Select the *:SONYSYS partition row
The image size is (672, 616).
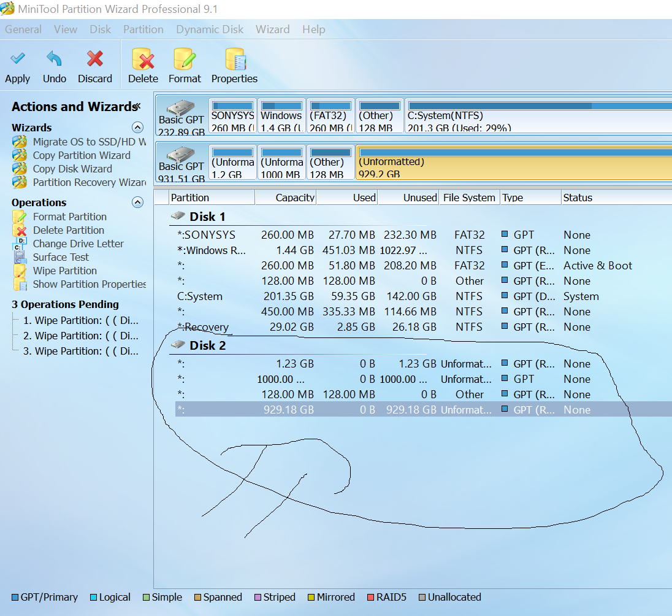(424, 235)
